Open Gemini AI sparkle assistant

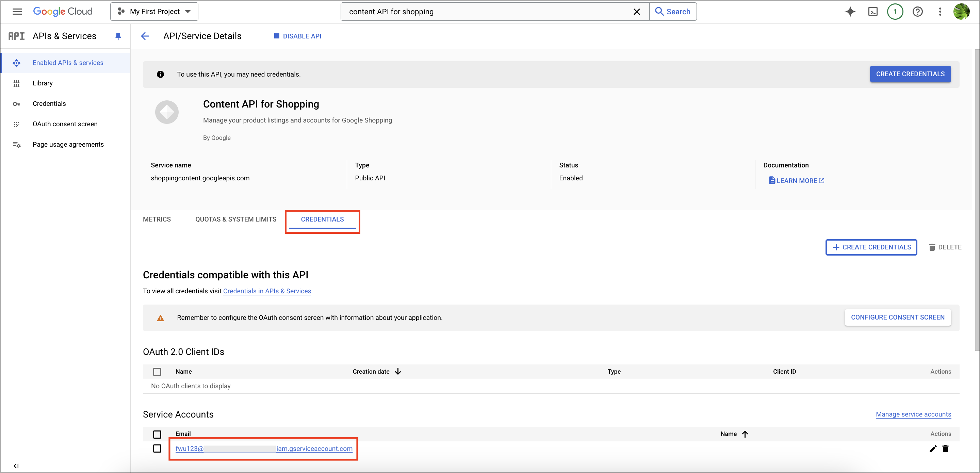coord(850,12)
